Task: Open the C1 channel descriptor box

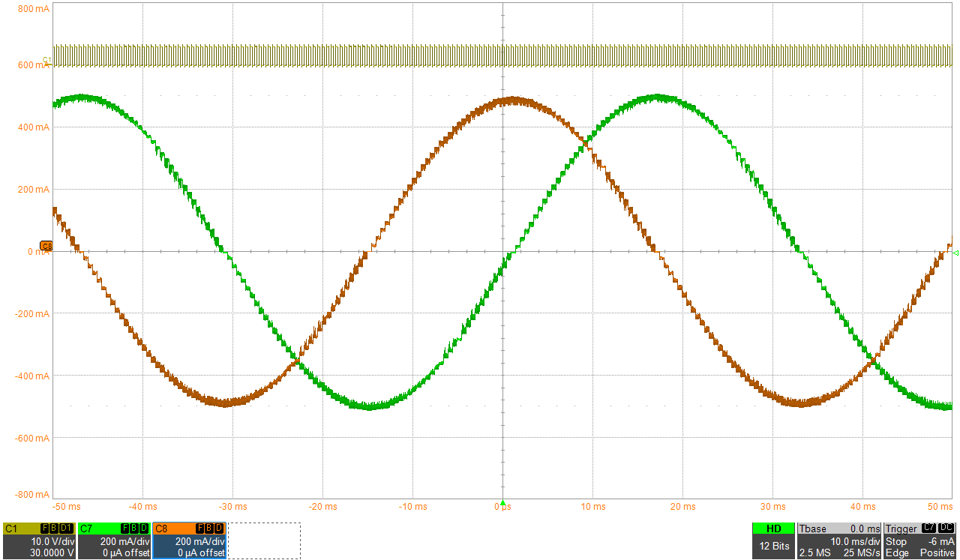Action: pos(39,541)
